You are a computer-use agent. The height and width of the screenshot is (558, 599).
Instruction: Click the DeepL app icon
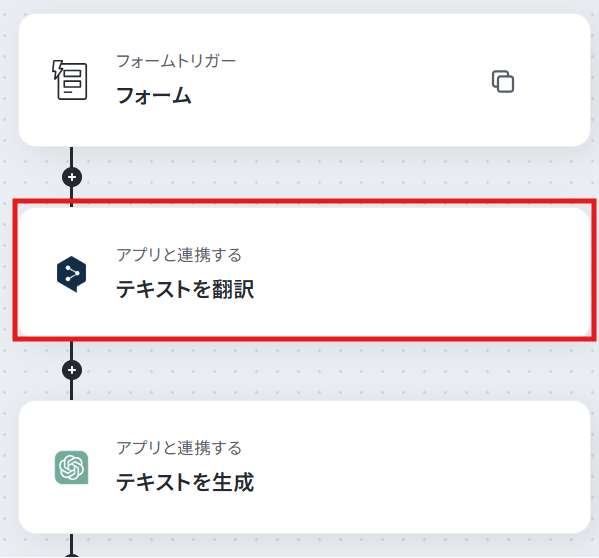pos(71,274)
